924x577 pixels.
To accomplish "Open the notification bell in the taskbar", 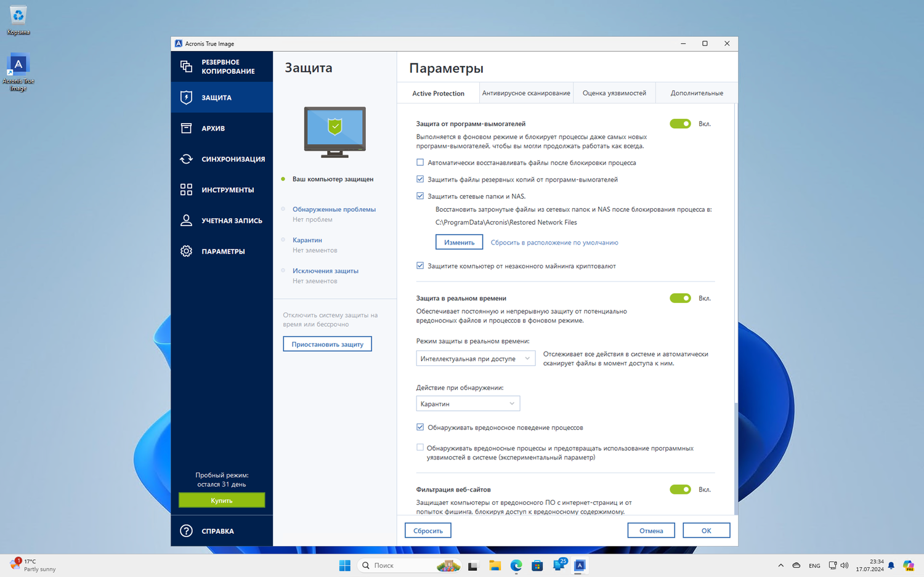I will (x=891, y=565).
